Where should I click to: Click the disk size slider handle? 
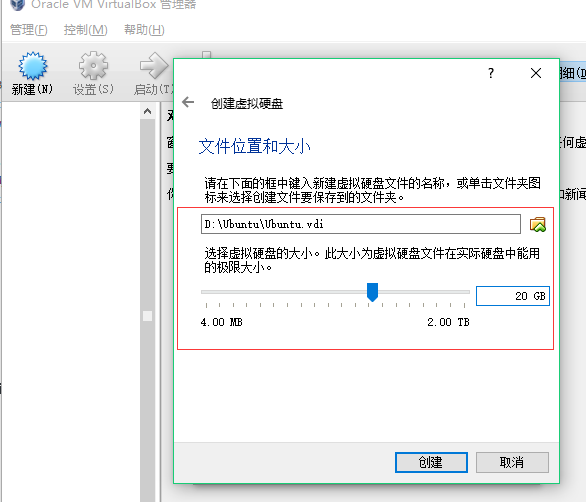click(372, 292)
